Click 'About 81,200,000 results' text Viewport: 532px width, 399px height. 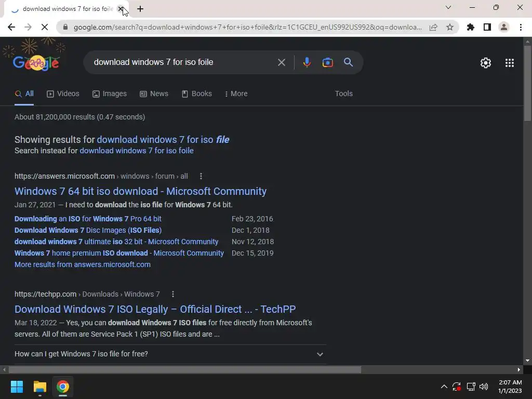79,117
